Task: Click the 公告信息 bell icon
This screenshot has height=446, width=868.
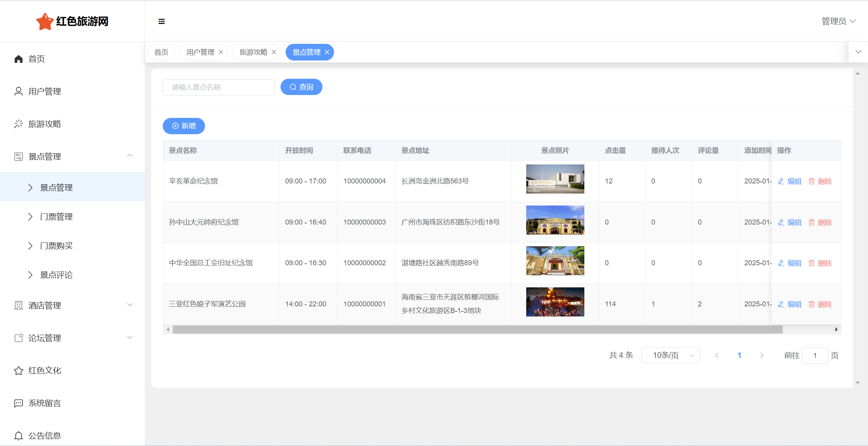Action: [x=18, y=436]
